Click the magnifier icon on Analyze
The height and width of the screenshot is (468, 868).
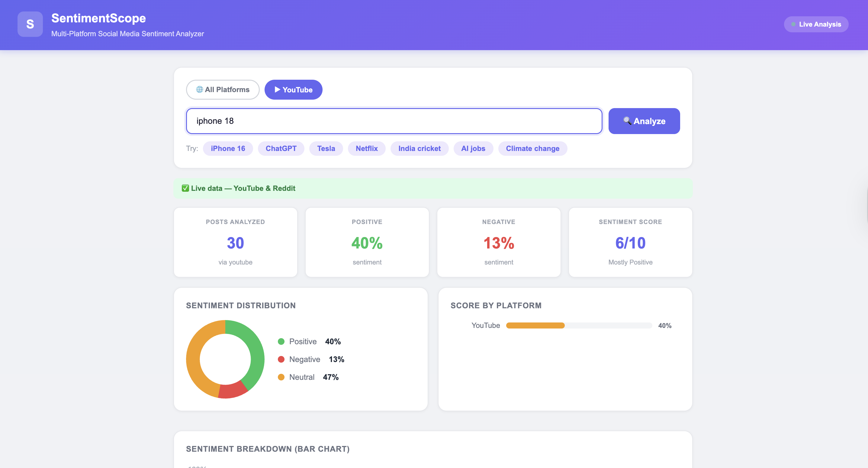click(x=627, y=120)
